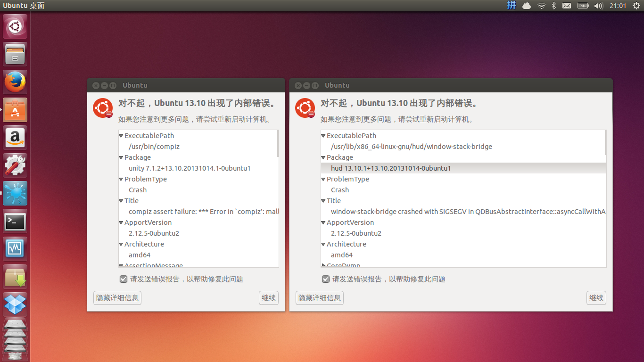Screen dimensions: 644x362
Task: Uncheck send error report in window-stack-bridge dialog
Action: 326,279
